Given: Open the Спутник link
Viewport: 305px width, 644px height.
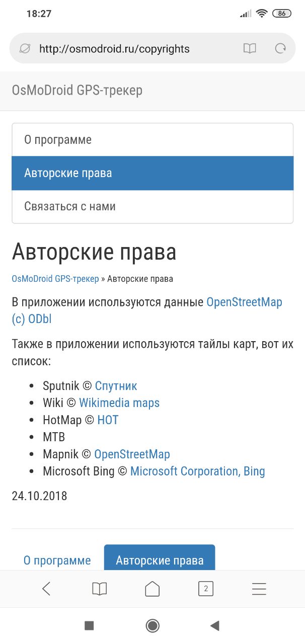Looking at the screenshot, I should 116,386.
